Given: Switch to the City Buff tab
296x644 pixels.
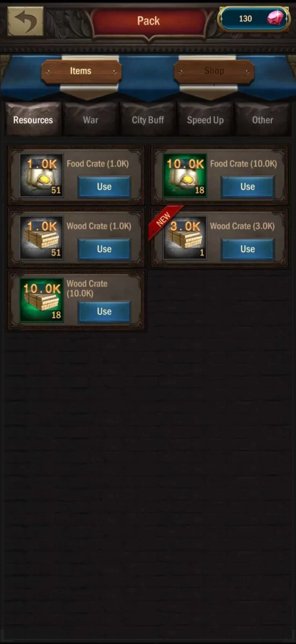Looking at the screenshot, I should point(148,120).
